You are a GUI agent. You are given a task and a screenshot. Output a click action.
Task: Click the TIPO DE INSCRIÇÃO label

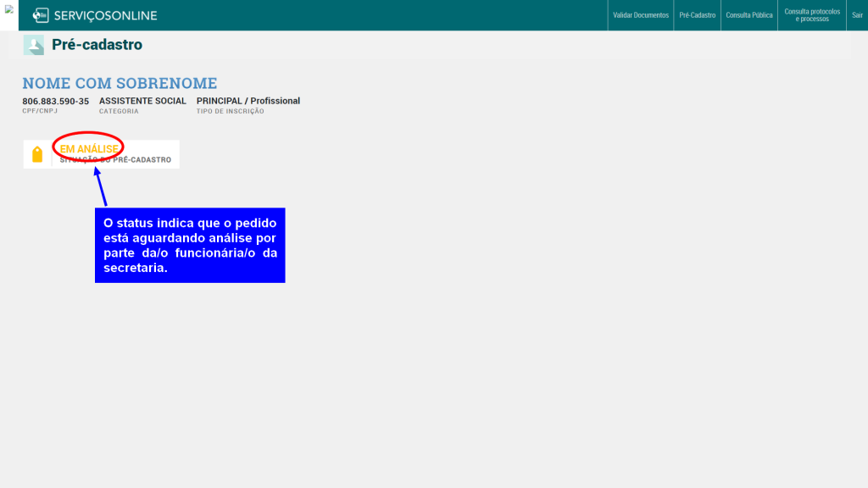click(230, 111)
